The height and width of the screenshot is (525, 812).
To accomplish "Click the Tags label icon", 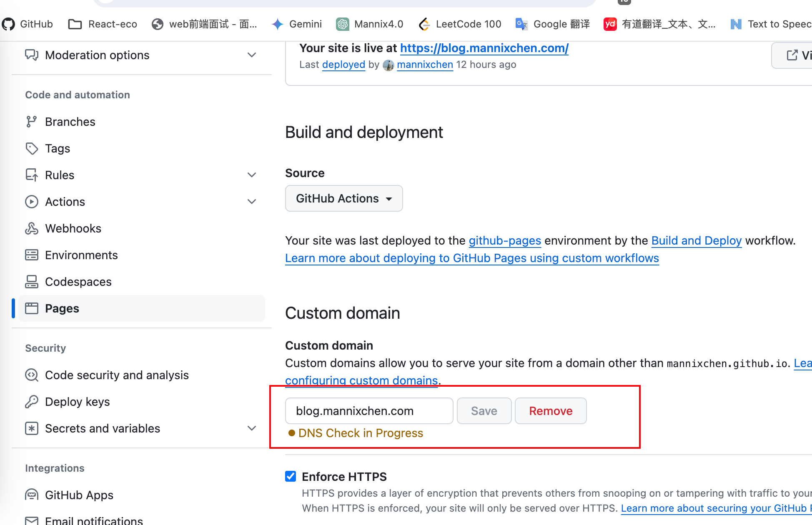I will click(x=32, y=148).
